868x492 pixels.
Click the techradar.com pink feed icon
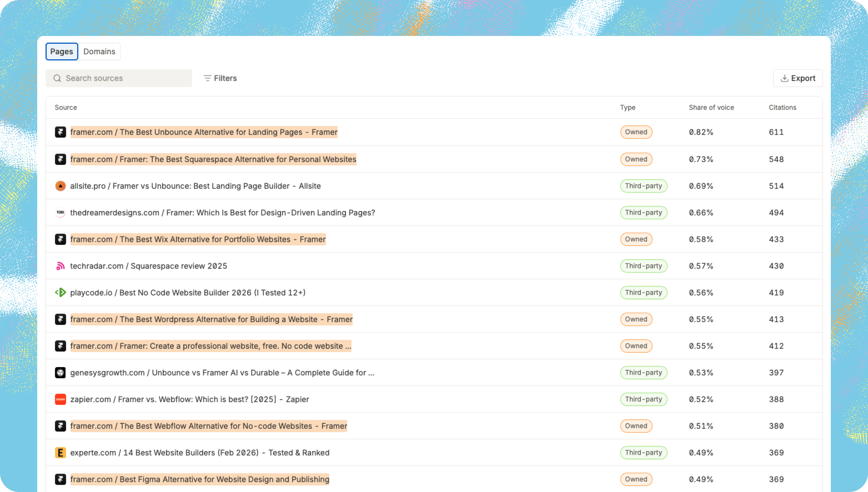(x=60, y=266)
